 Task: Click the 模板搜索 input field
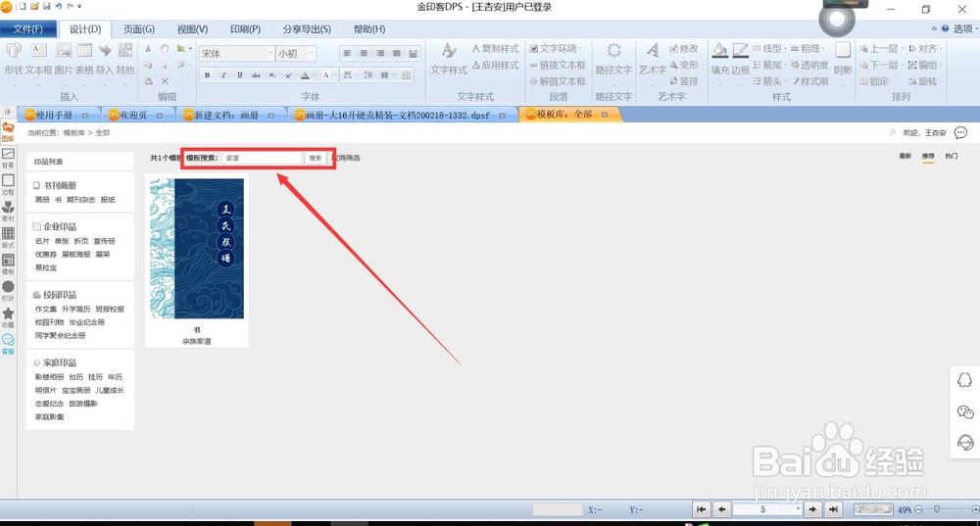(x=263, y=158)
